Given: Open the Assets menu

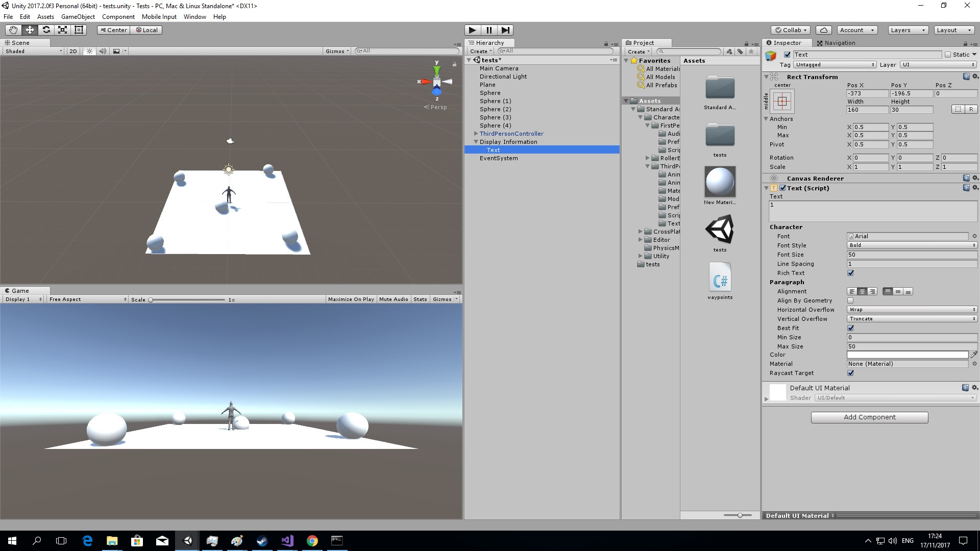Looking at the screenshot, I should [45, 17].
